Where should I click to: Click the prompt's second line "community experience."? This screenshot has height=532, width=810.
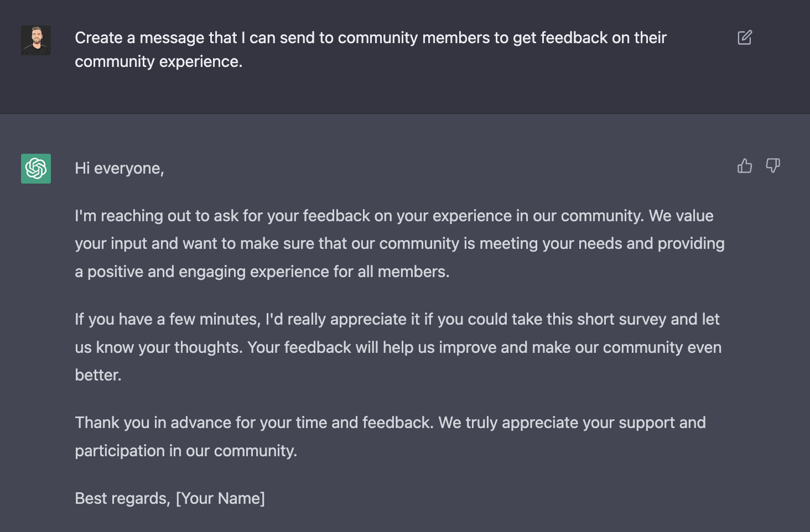coord(159,61)
